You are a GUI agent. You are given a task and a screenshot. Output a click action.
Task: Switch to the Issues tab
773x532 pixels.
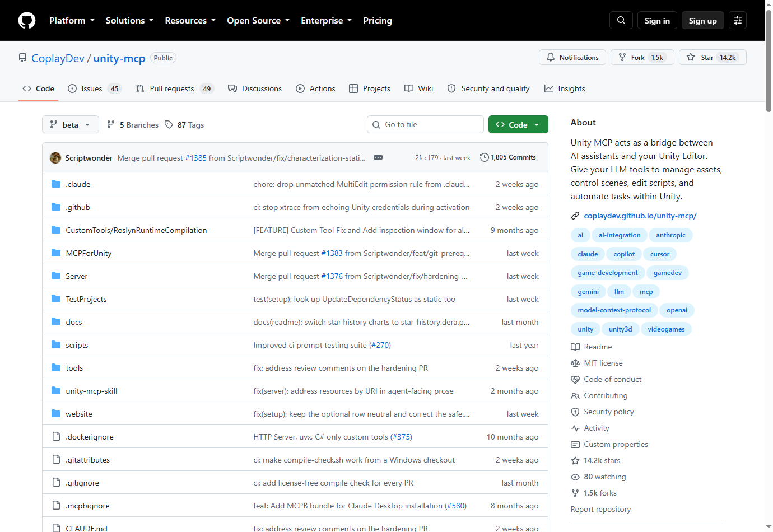pyautogui.click(x=94, y=88)
